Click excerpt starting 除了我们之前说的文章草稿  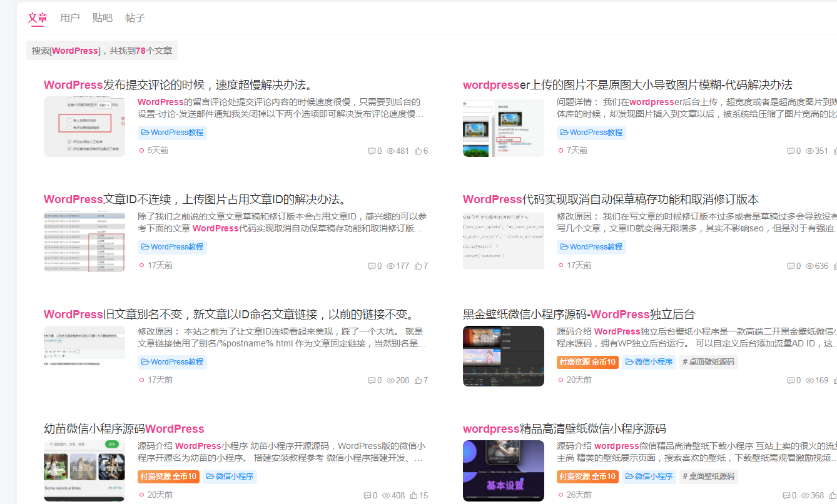(281, 223)
